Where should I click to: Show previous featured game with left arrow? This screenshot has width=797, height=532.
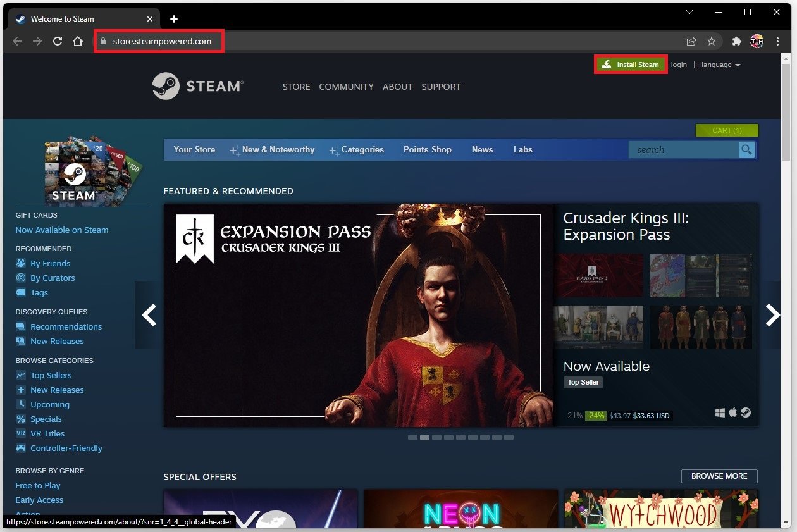click(149, 314)
